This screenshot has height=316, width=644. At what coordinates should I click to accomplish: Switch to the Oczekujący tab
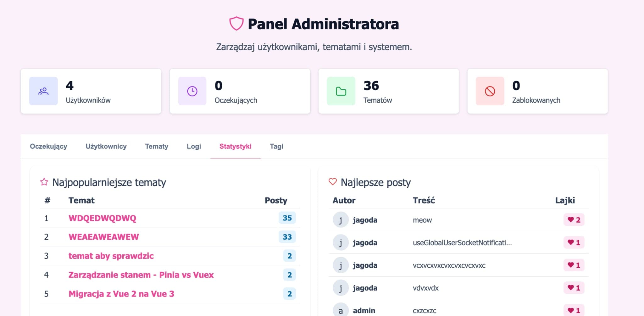coord(48,146)
